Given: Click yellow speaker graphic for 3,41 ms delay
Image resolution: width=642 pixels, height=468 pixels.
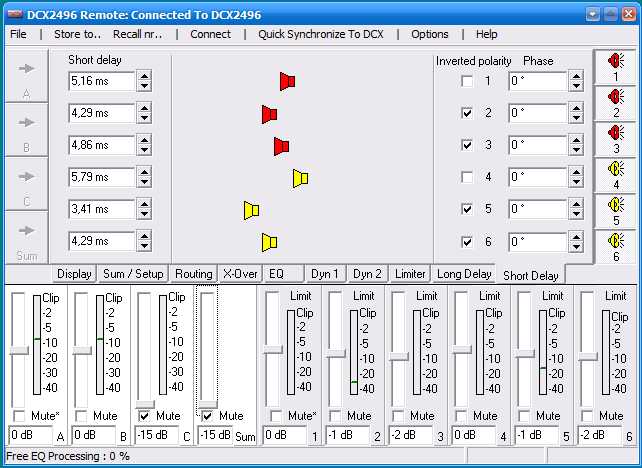Looking at the screenshot, I should click(251, 210).
